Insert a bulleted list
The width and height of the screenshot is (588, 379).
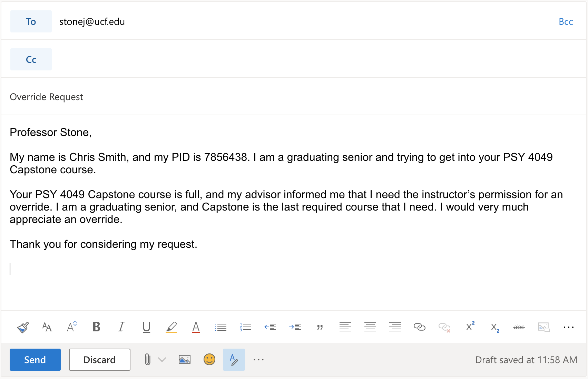(x=221, y=327)
